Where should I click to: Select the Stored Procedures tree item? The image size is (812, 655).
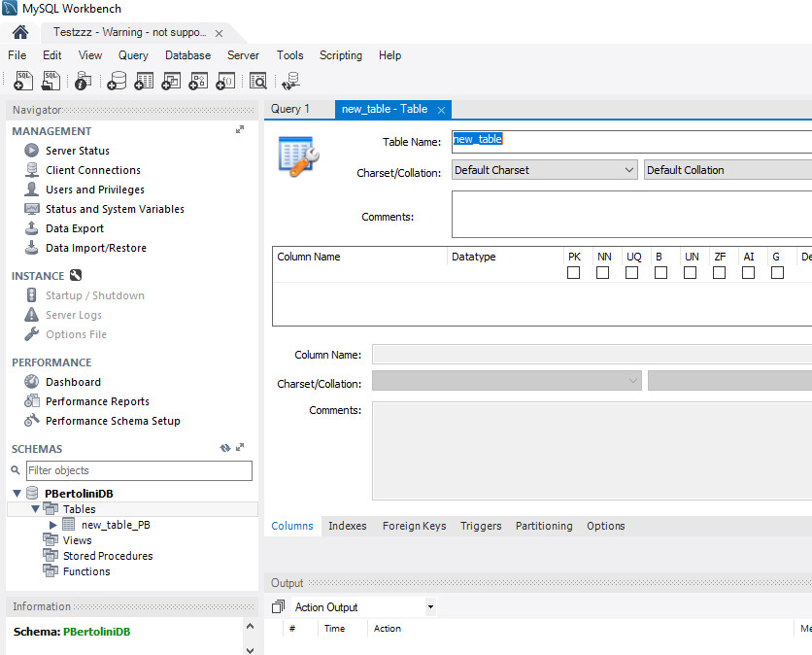[108, 556]
